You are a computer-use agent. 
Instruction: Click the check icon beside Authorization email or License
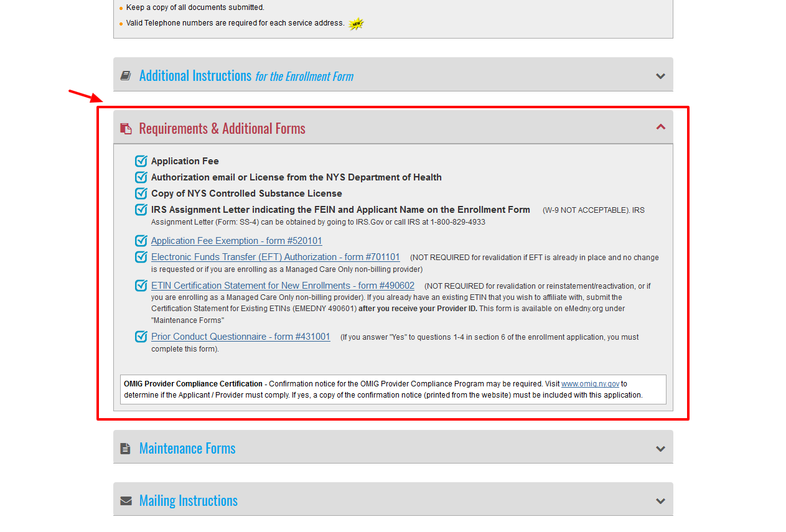(x=141, y=177)
